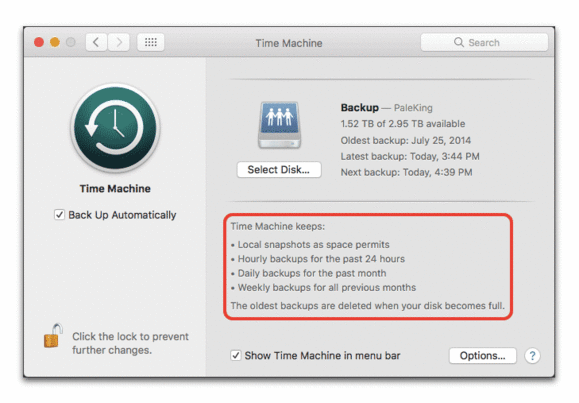Minimize the window with the yellow button
Screen dimensions: 579x403
click(x=55, y=42)
